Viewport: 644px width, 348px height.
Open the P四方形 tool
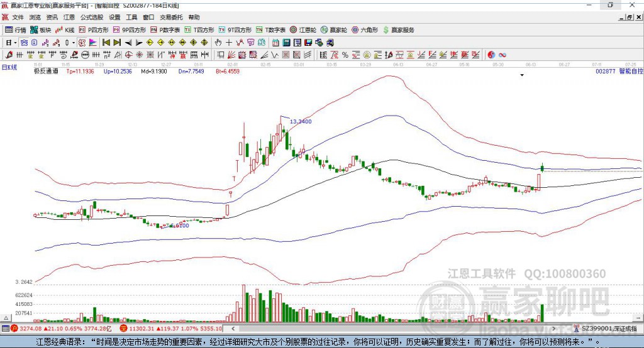tap(94, 30)
